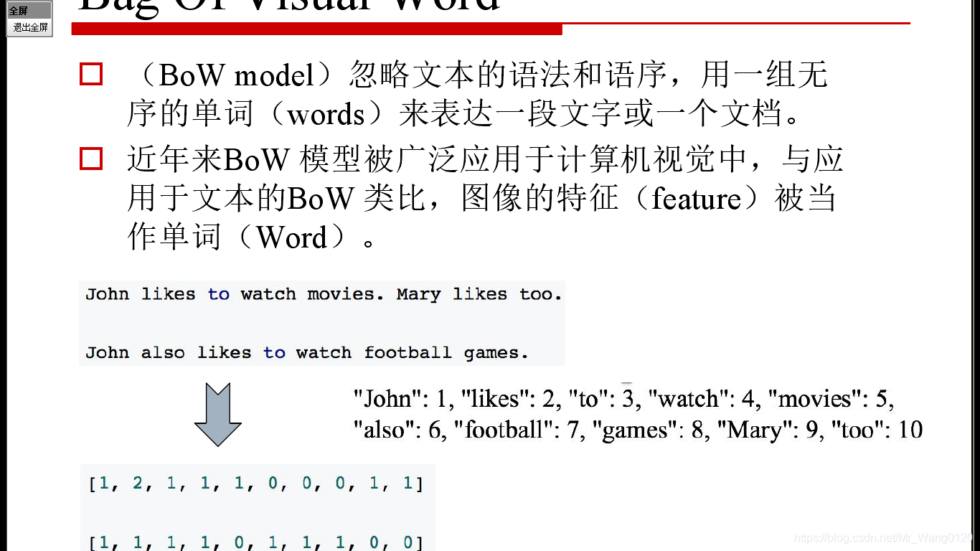The height and width of the screenshot is (551, 980).
Task: Click the word "Mary" in the first code sentence
Action: click(x=418, y=294)
